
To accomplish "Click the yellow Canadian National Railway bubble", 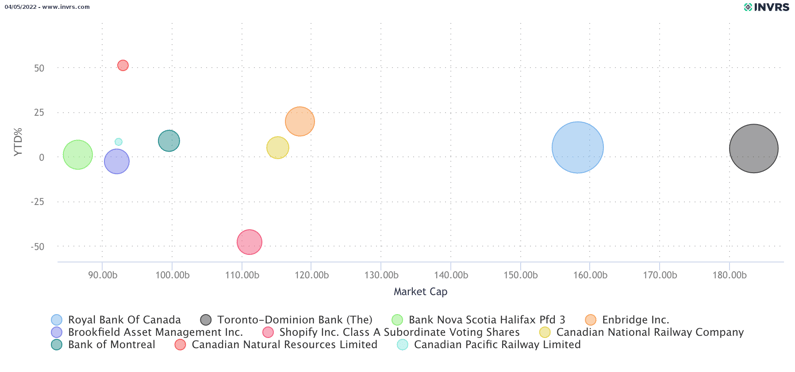I will (277, 147).
